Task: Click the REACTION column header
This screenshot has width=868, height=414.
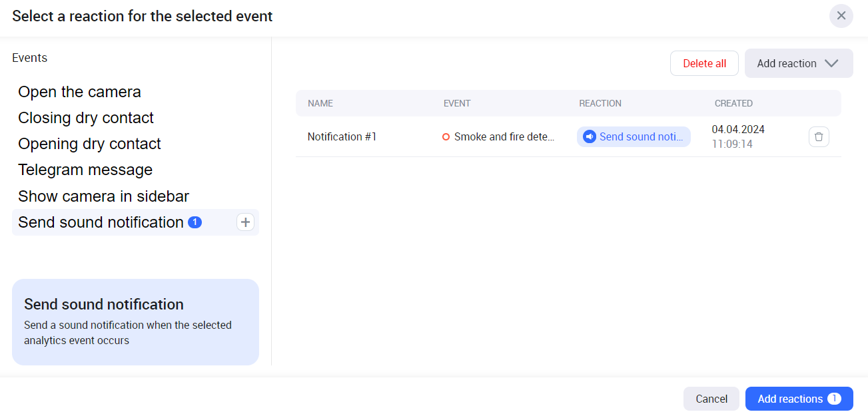Action: pyautogui.click(x=600, y=103)
